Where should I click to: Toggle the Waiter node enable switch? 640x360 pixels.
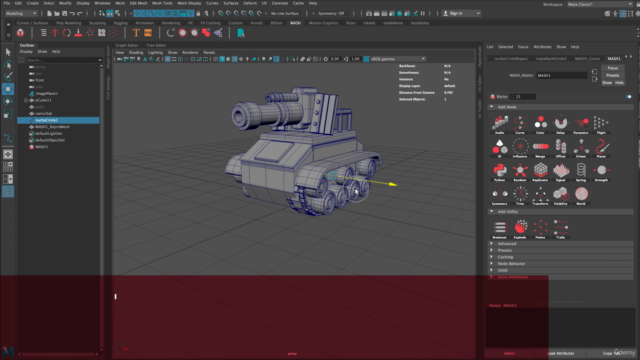coord(629,97)
